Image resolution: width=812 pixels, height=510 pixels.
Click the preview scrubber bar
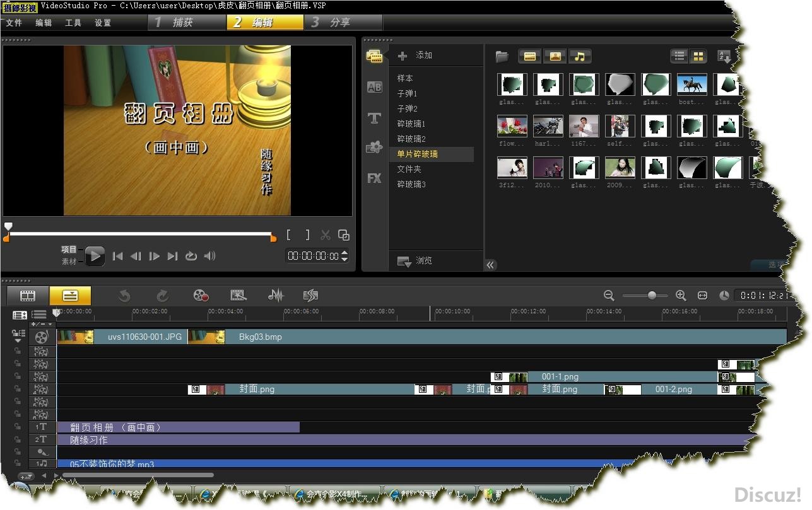coord(141,234)
